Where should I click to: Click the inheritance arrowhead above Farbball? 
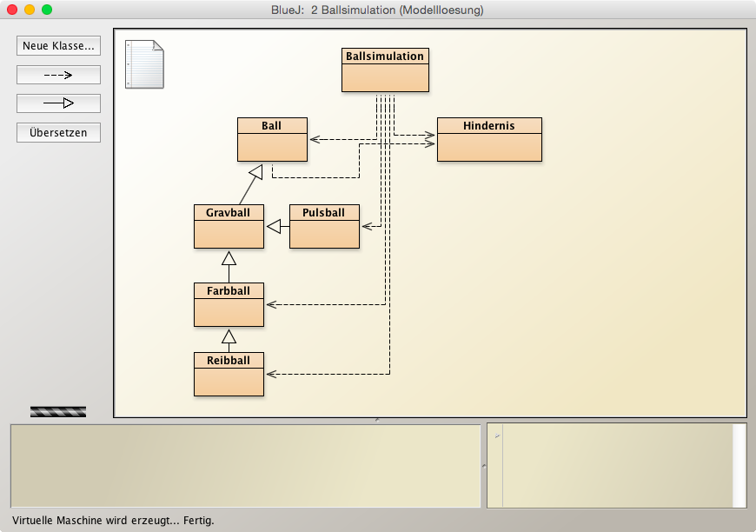229,258
